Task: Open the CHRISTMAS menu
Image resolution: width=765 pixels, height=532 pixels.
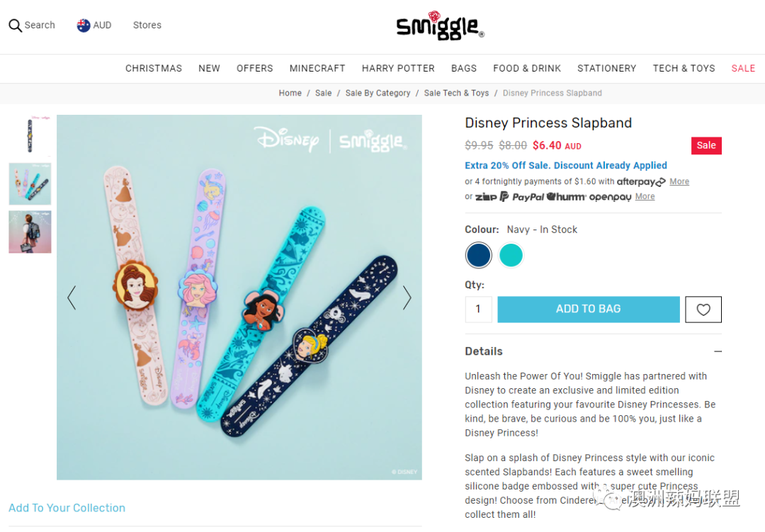Action: (x=154, y=68)
